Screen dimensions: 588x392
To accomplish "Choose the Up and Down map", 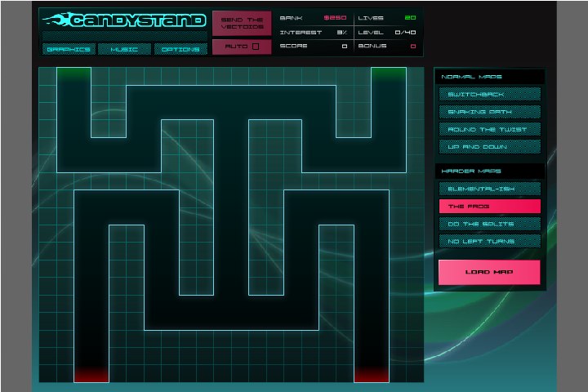I will pyautogui.click(x=490, y=147).
